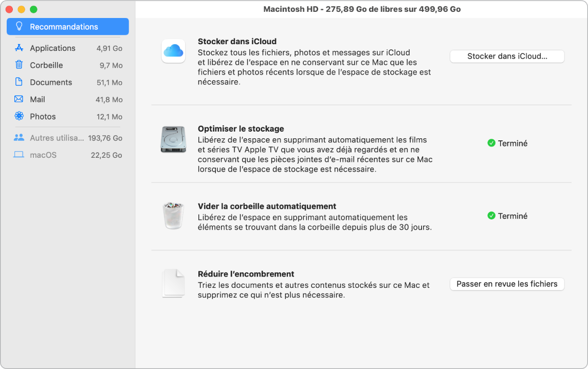588x369 pixels.
Task: Click the hard drive icon for Optimiser le stockage
Action: point(173,139)
